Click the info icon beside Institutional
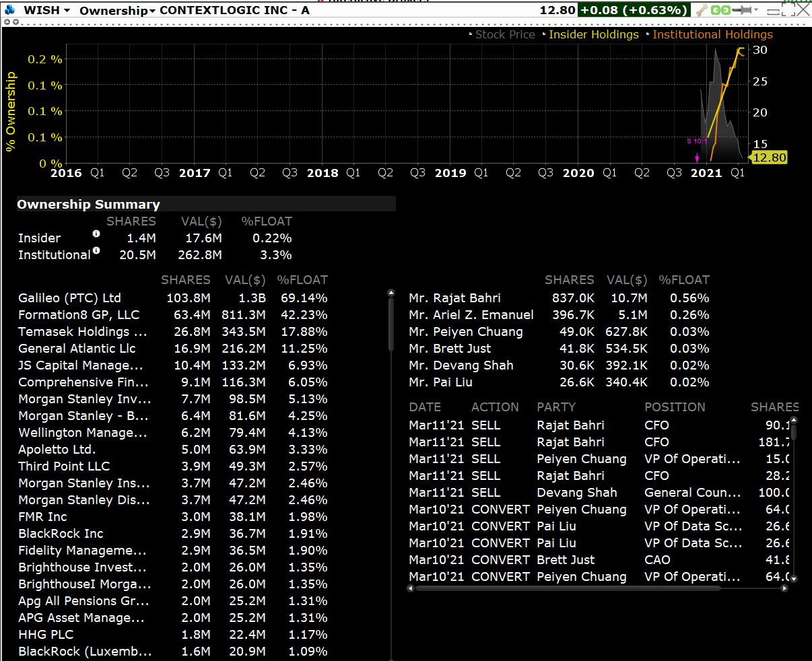The height and width of the screenshot is (661, 812). [96, 250]
